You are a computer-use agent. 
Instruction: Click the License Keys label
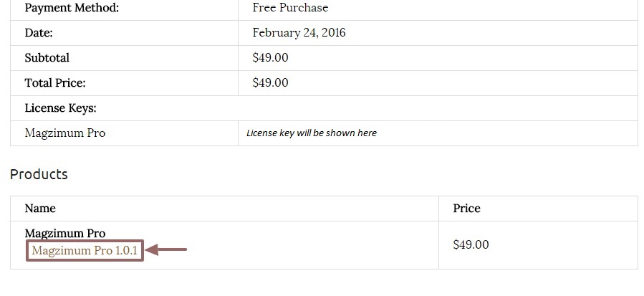(x=60, y=108)
